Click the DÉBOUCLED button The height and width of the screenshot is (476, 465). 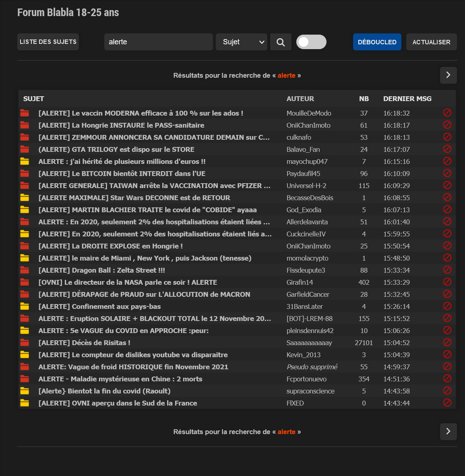click(377, 42)
